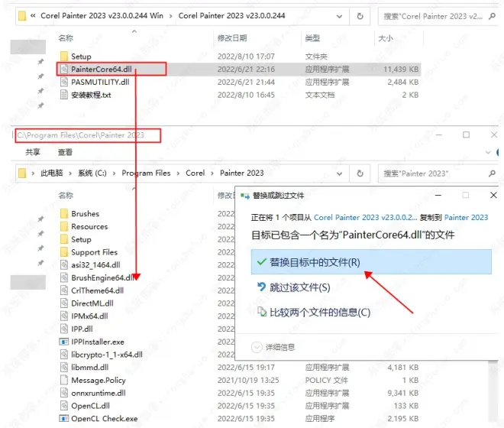Click the lower file list scrollbar
The height and width of the screenshot is (428, 504).
coord(493,391)
